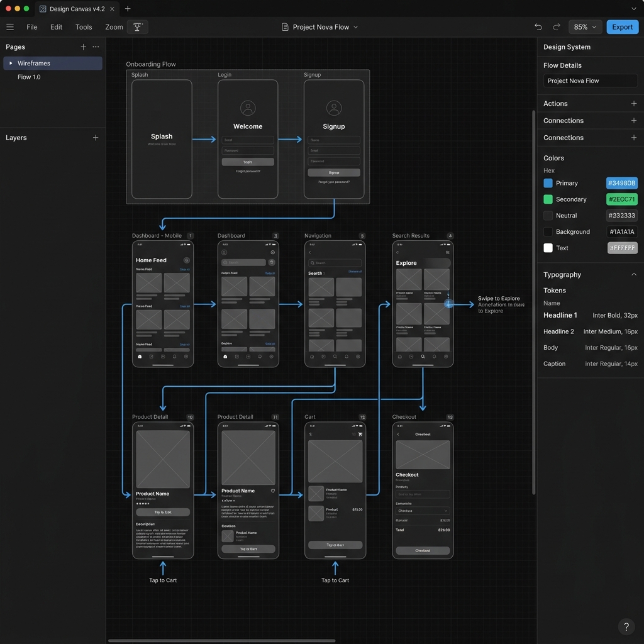The height and width of the screenshot is (644, 644).
Task: Edit the #3498DB primary hex value
Action: click(622, 183)
